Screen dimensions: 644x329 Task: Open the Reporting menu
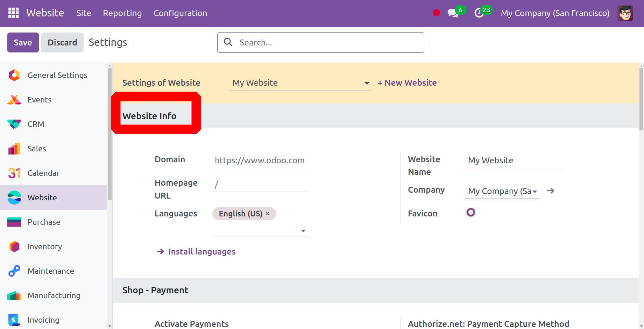click(122, 13)
